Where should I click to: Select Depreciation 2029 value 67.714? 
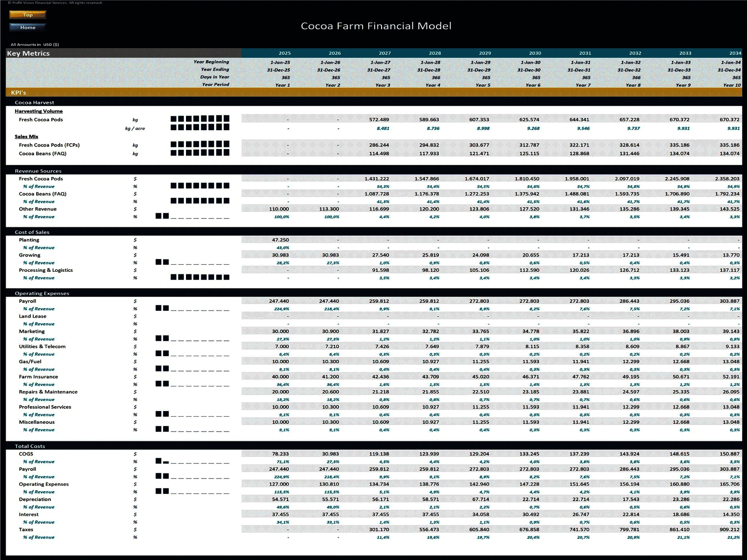point(481,499)
